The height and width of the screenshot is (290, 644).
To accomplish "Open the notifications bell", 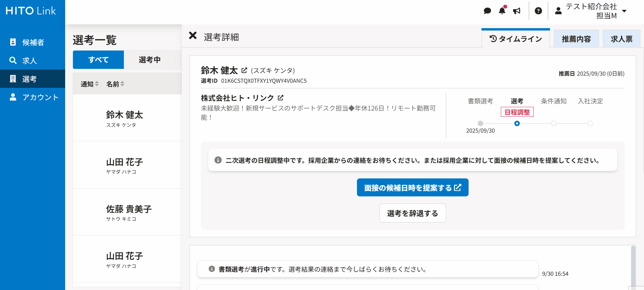I will pyautogui.click(x=502, y=11).
